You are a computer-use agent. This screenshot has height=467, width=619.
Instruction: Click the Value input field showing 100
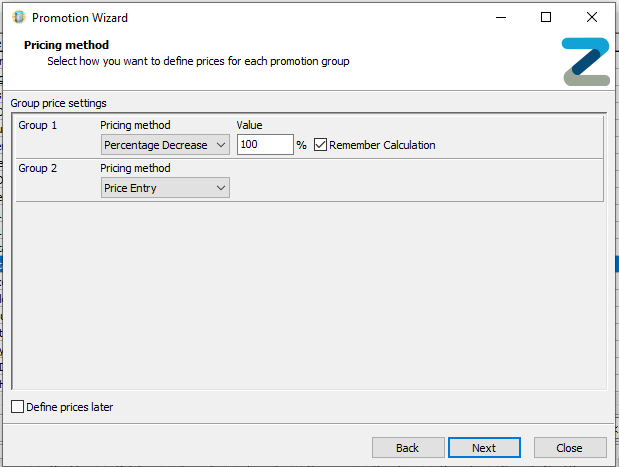click(265, 144)
